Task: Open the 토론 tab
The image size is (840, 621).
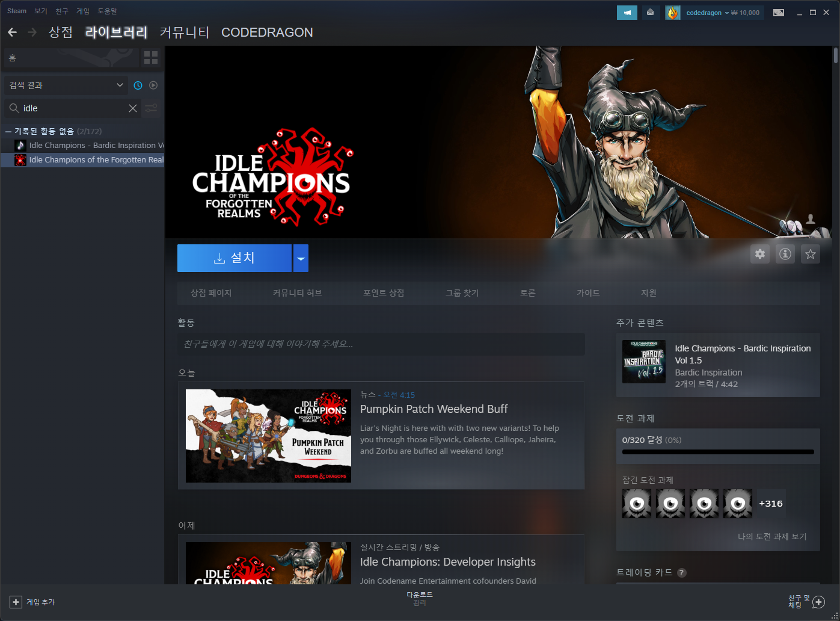Action: pos(528,293)
